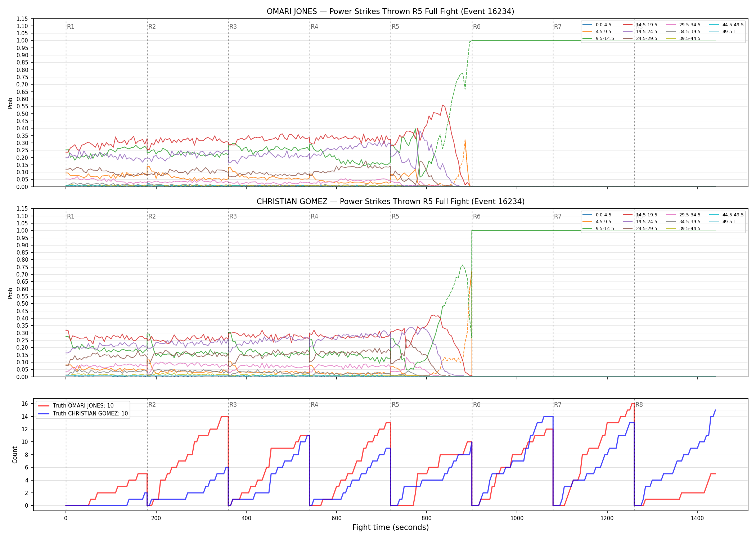Click legend item Truth OMARI JONES: 10
The image size is (756, 540).
(x=76, y=406)
